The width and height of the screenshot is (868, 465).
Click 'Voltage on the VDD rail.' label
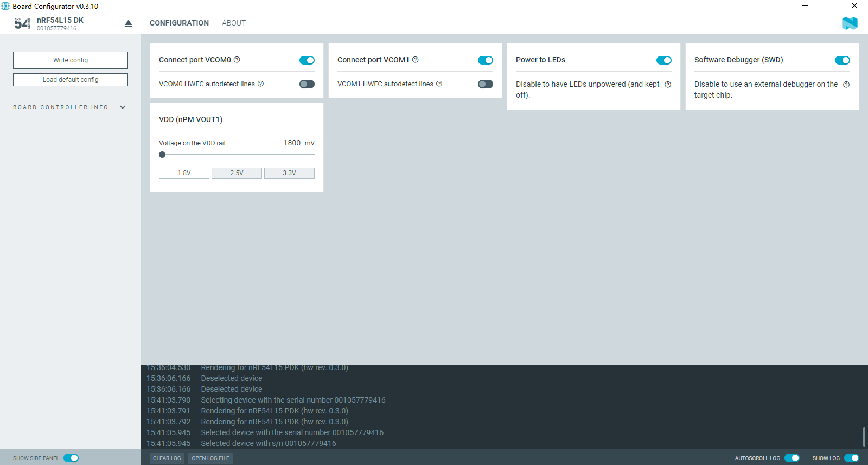tap(193, 143)
